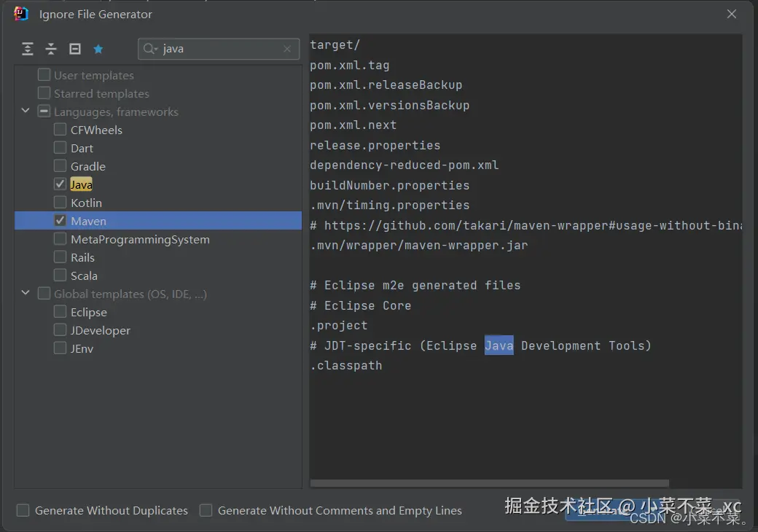The height and width of the screenshot is (532, 758).
Task: Select the Rails tree row label
Action: pos(82,257)
